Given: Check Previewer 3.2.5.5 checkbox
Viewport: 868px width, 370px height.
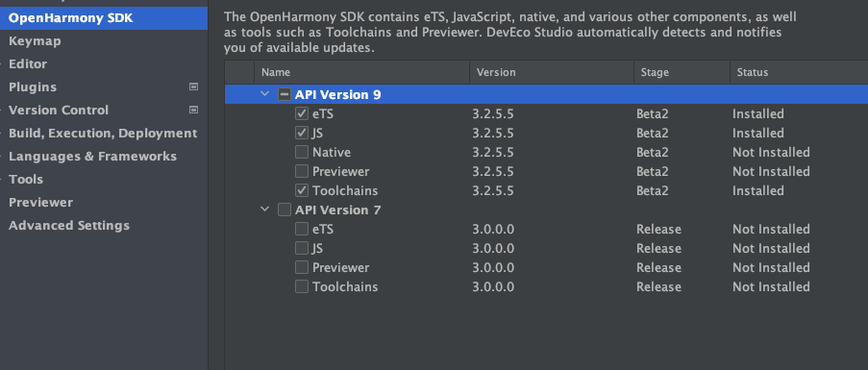Looking at the screenshot, I should [302, 171].
